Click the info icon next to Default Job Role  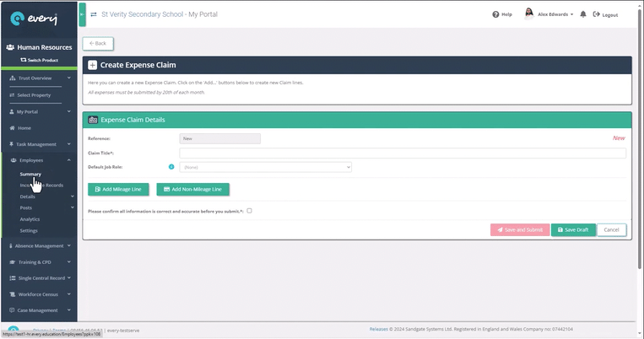pos(171,167)
